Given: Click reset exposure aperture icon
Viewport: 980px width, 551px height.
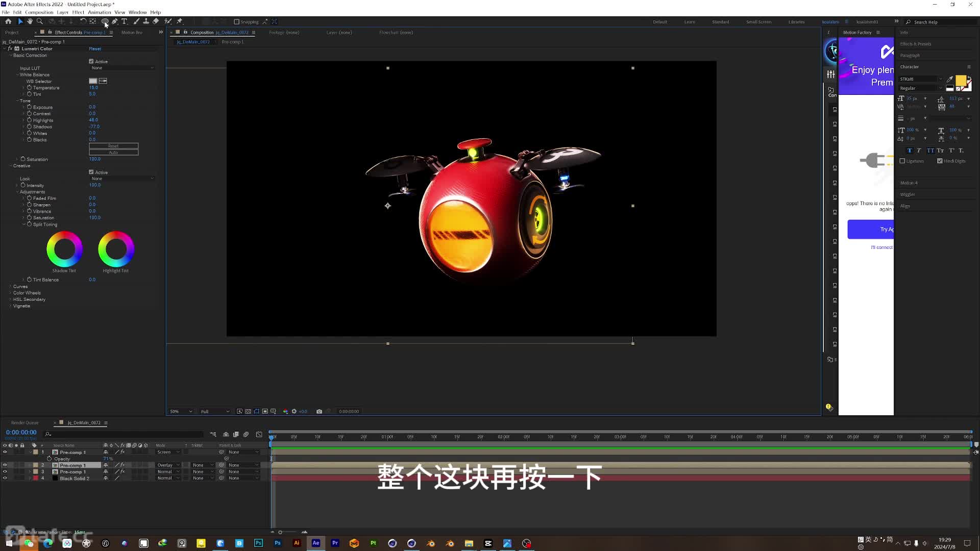Looking at the screenshot, I should 294,411.
